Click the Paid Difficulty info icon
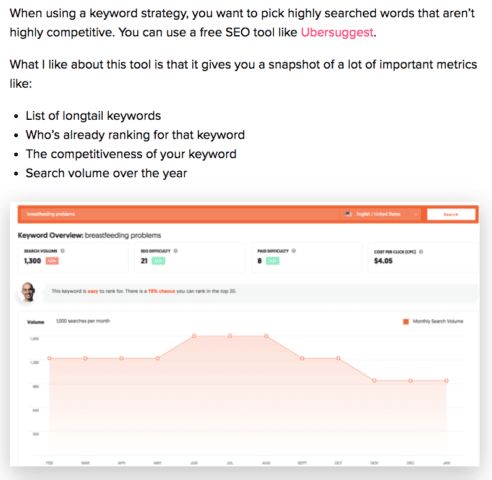 coord(294,251)
